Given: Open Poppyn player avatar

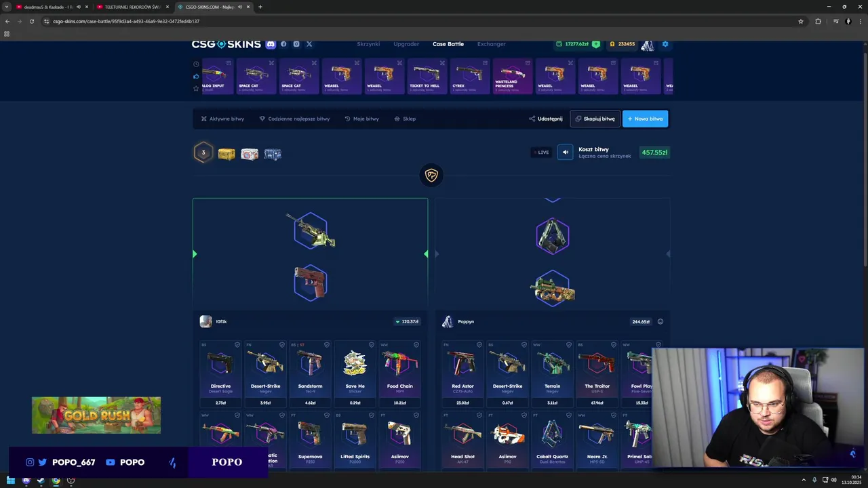Looking at the screenshot, I should coord(448,321).
